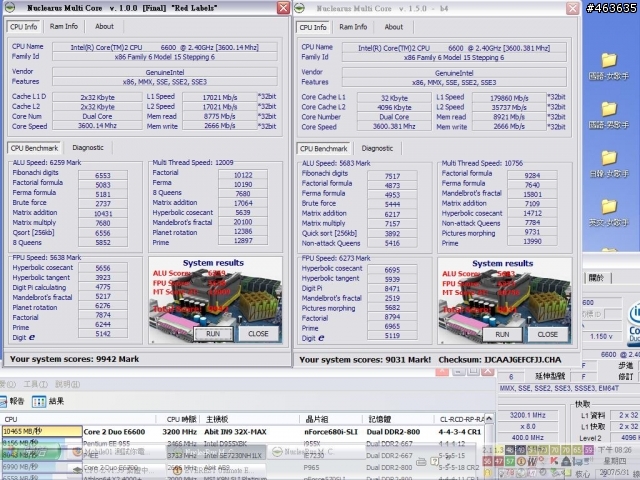Viewport: 640px width, 480px height.
Task: Click the 晶片組 column header
Action: click(x=331, y=419)
